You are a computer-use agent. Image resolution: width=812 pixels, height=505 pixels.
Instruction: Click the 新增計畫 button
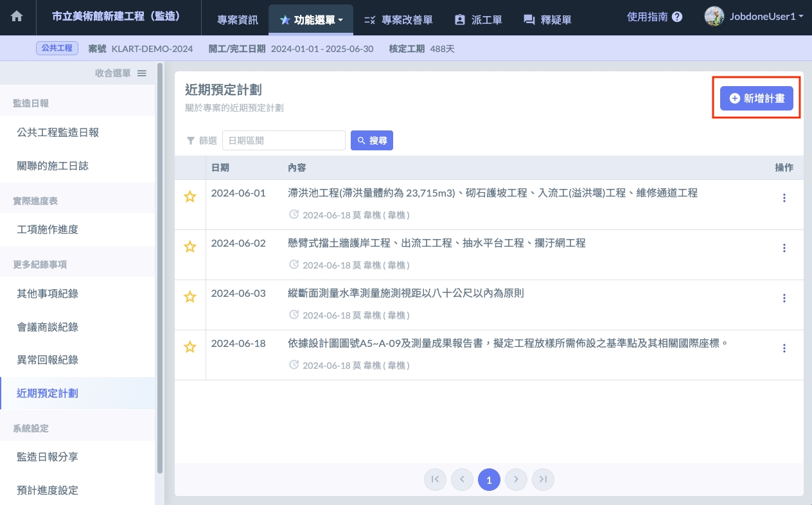(756, 98)
